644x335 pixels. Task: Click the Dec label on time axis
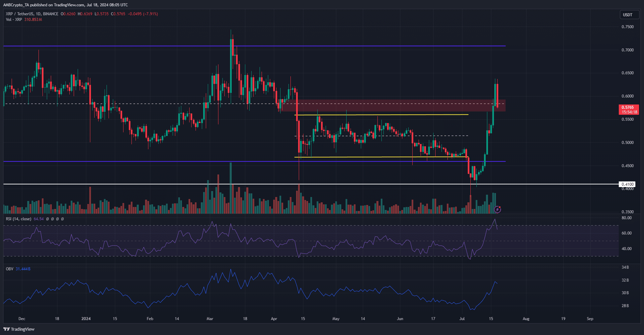(x=22, y=319)
